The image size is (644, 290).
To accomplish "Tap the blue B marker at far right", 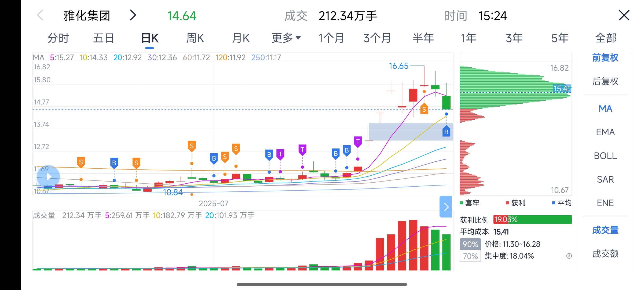I will pyautogui.click(x=446, y=132).
